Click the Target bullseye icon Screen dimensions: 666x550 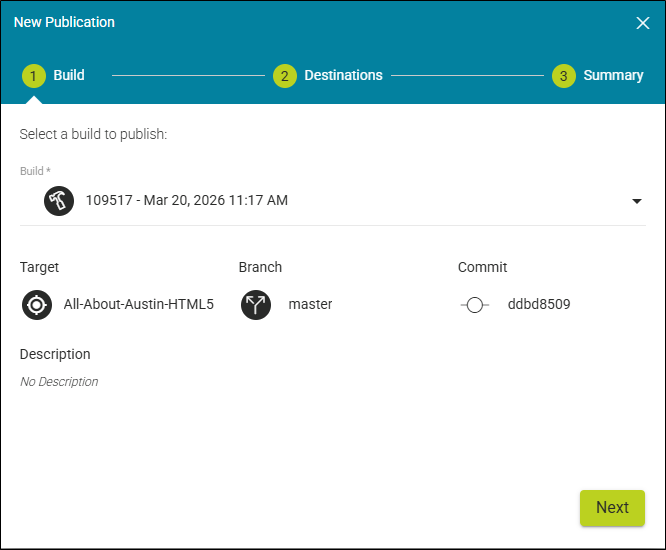[37, 305]
